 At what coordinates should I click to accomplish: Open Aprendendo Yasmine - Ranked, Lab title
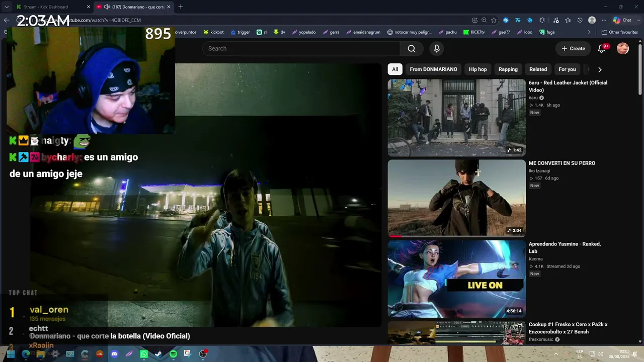pos(565,247)
